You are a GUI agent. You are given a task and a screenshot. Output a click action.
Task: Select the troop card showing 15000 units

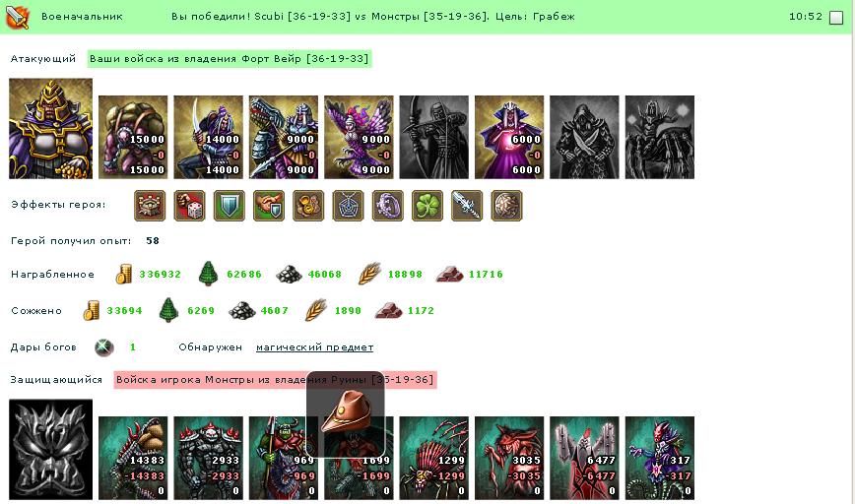pyautogui.click(x=133, y=137)
